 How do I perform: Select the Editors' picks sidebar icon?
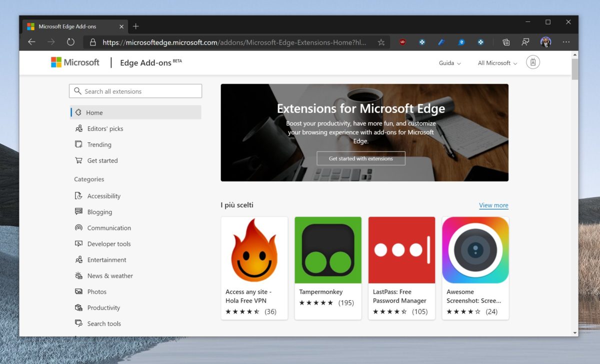pos(79,128)
